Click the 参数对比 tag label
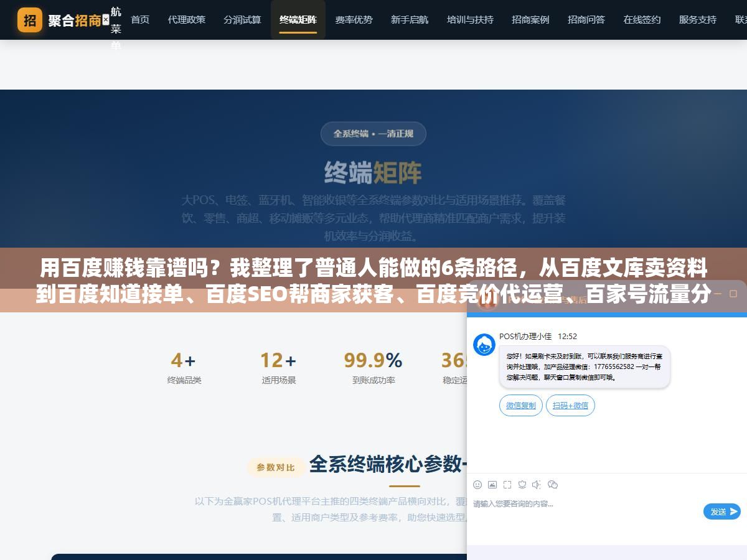Screen dimensions: 747x560 276,467
